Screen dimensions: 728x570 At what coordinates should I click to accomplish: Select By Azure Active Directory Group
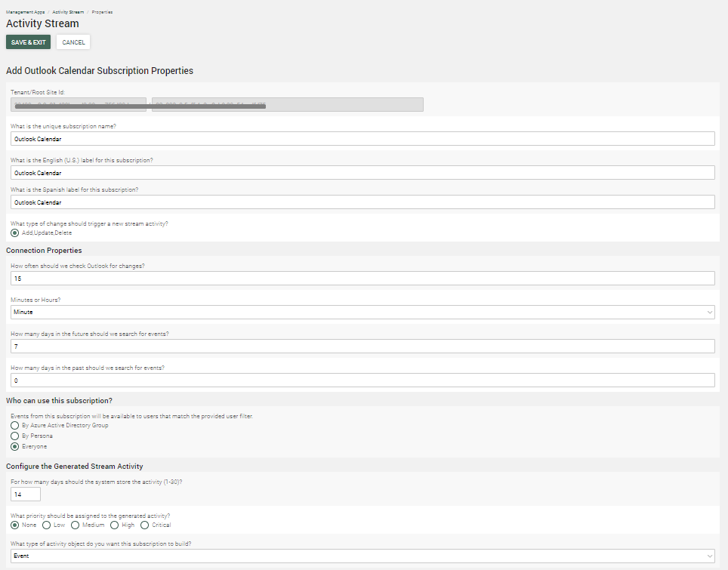tap(15, 426)
